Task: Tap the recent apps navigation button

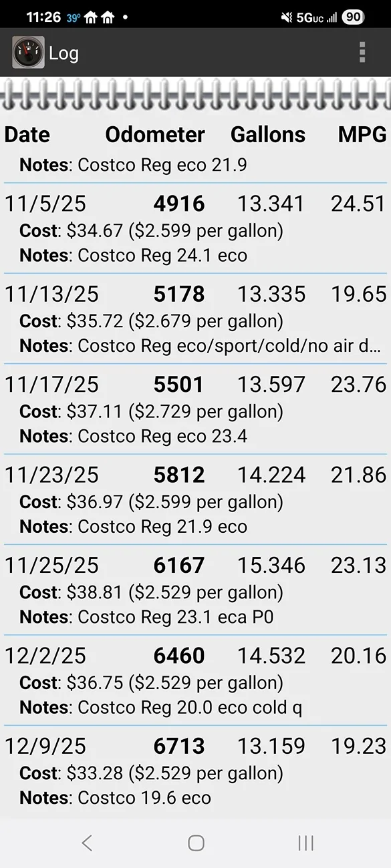Action: pyautogui.click(x=305, y=843)
